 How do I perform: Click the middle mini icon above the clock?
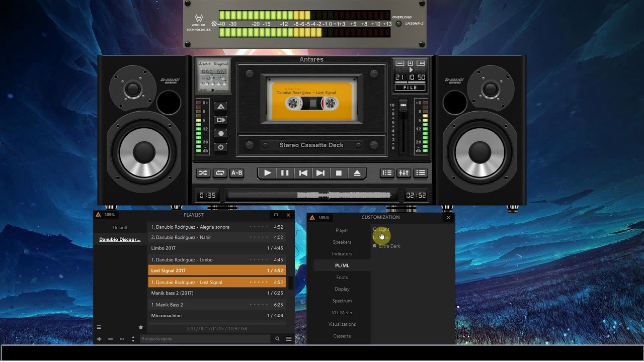[411, 63]
